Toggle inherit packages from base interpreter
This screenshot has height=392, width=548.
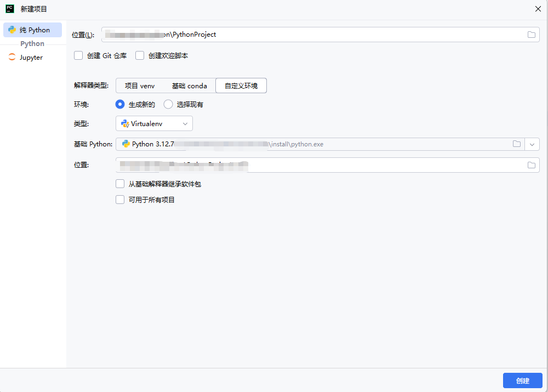(x=120, y=184)
